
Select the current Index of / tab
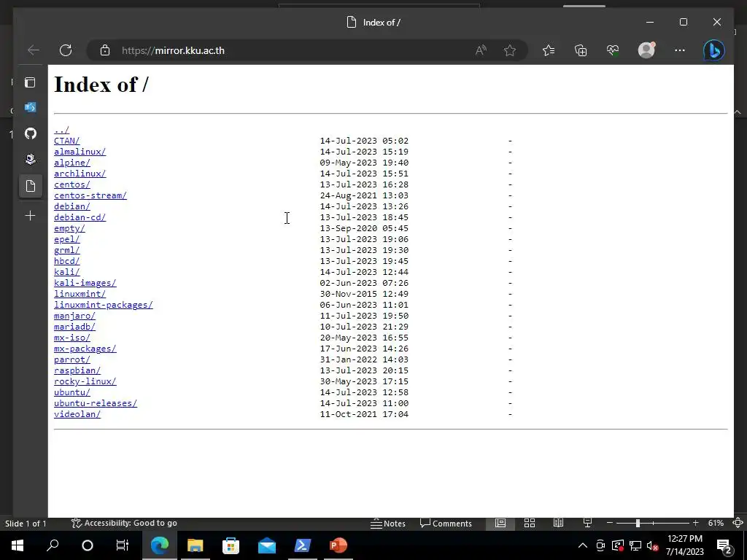coord(30,186)
